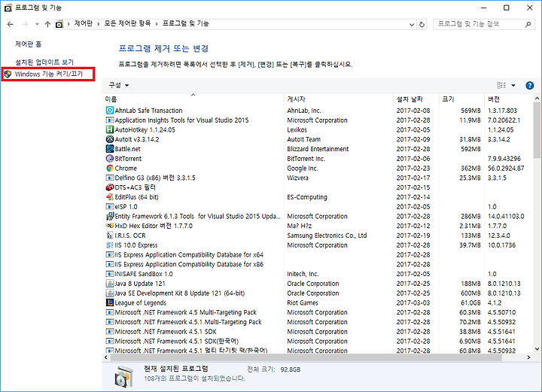Open 설치된 업데이트 보기 link

(x=44, y=62)
